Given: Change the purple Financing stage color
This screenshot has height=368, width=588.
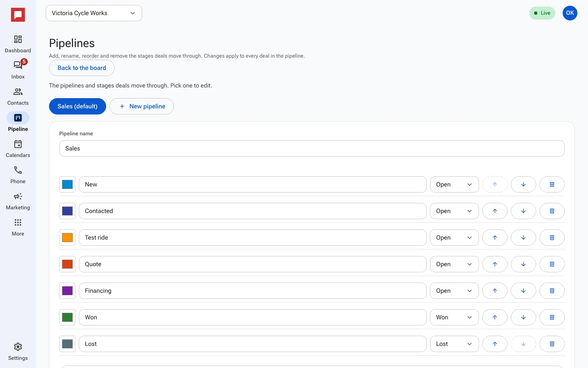Looking at the screenshot, I should (x=67, y=291).
